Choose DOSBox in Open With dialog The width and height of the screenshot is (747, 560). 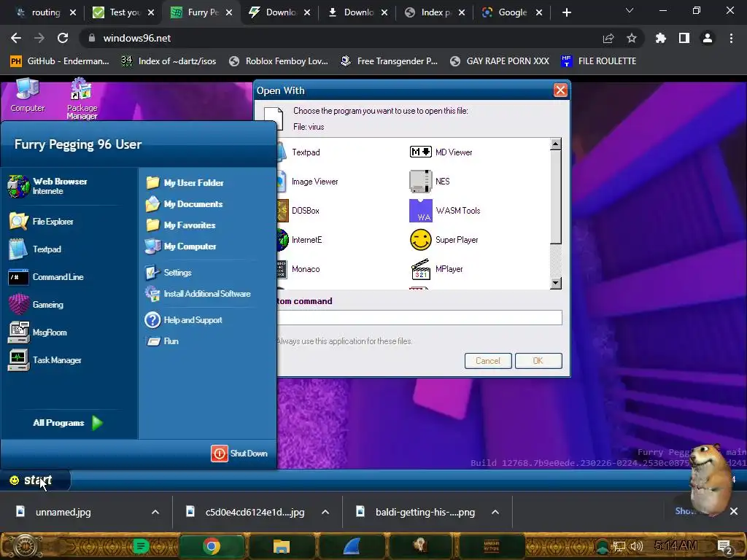point(298,211)
